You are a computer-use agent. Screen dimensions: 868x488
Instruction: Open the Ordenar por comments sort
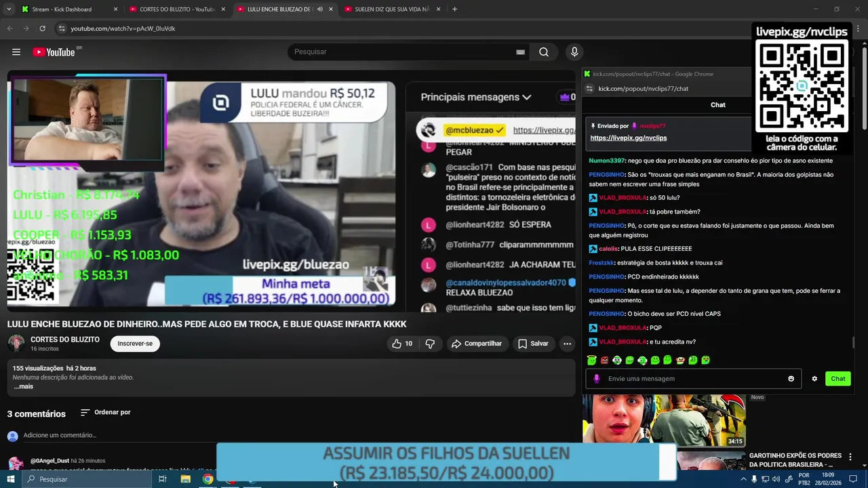point(105,412)
